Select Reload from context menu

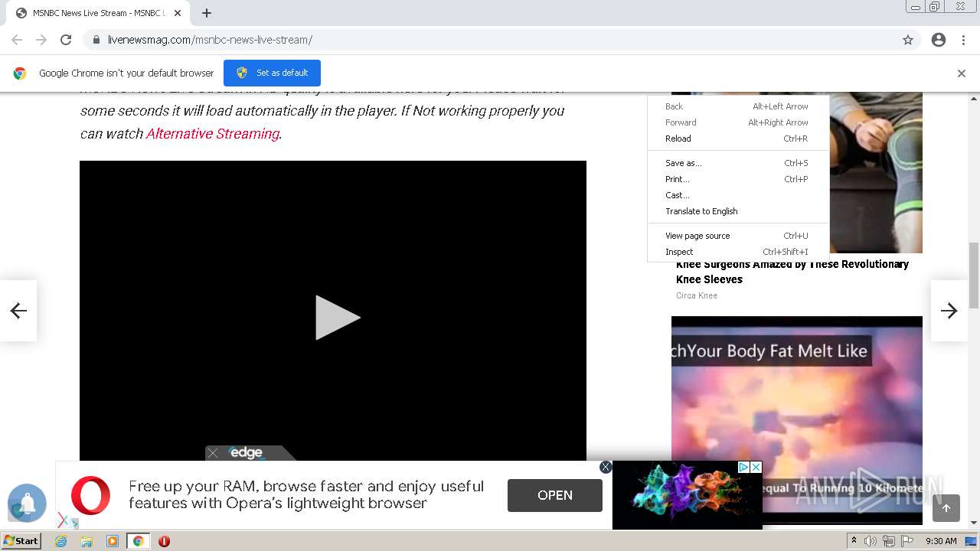coord(738,139)
